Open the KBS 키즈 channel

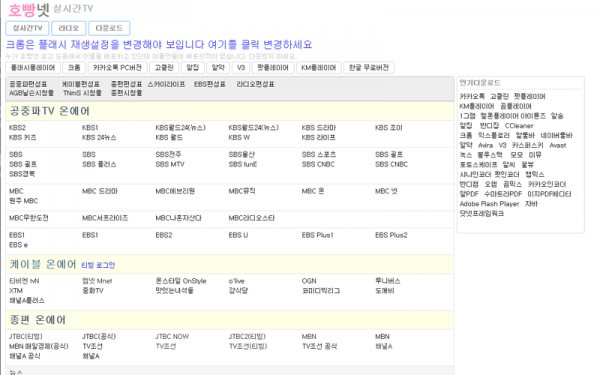pos(23,137)
